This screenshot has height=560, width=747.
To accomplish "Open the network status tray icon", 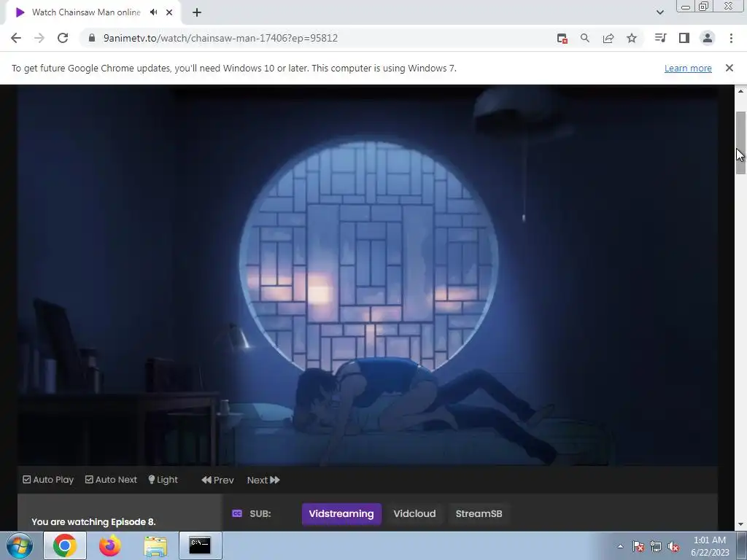I will tap(656, 546).
